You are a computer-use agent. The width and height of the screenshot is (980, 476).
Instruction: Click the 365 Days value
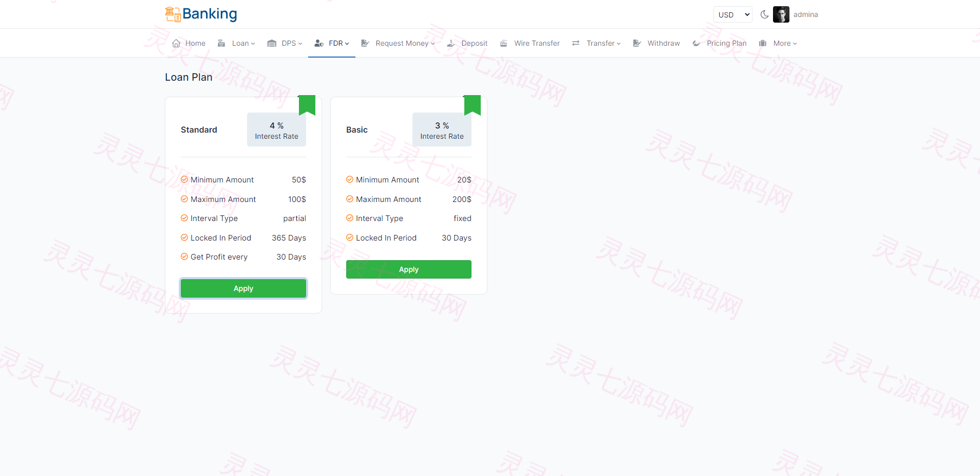tap(289, 237)
